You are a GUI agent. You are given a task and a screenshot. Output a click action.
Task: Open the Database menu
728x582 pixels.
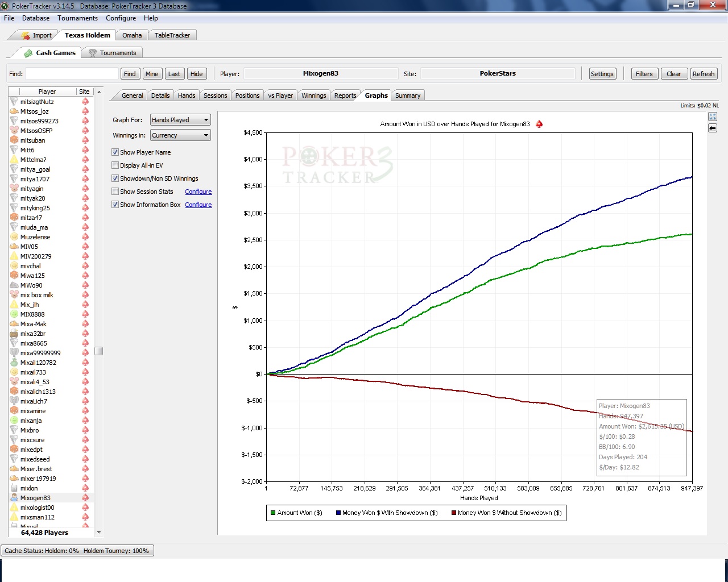pyautogui.click(x=36, y=18)
